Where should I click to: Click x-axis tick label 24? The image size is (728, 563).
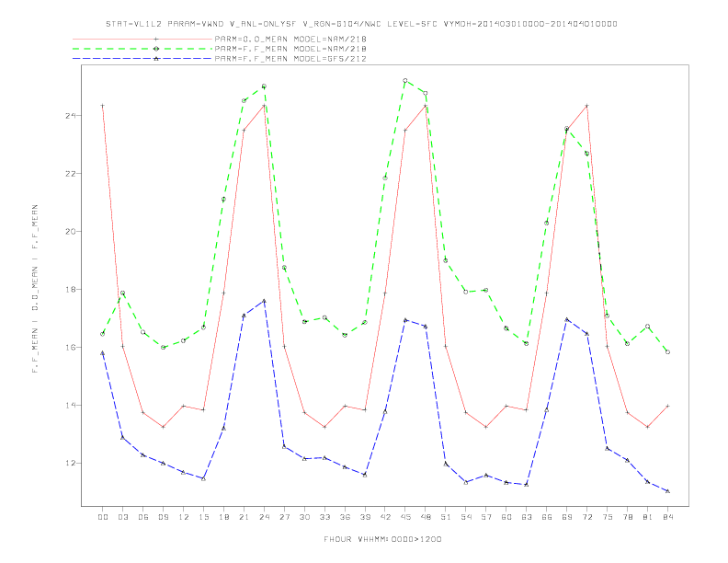(x=264, y=517)
